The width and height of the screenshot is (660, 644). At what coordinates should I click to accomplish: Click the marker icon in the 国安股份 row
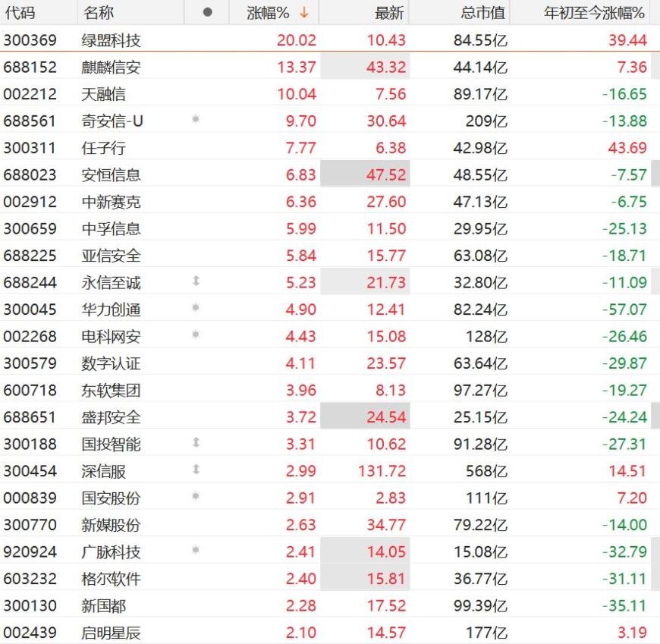tap(195, 497)
